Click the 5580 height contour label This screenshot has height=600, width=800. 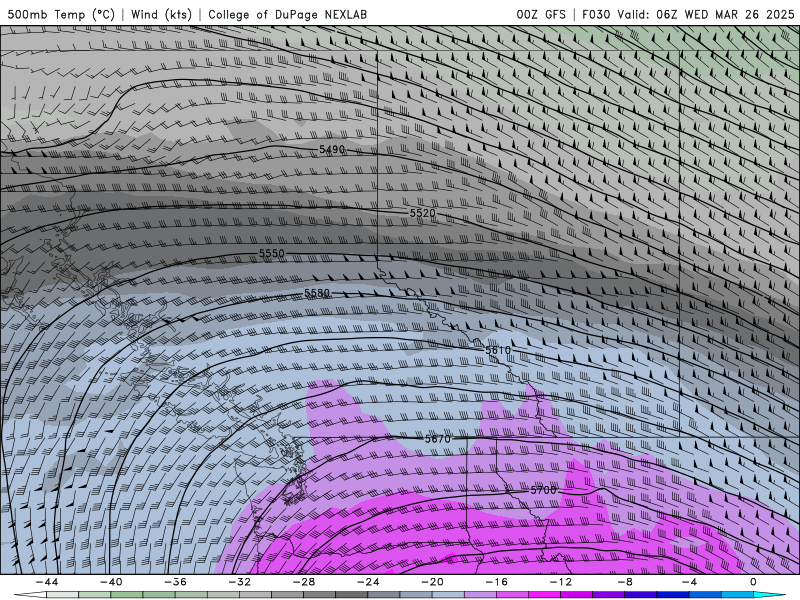pos(317,293)
